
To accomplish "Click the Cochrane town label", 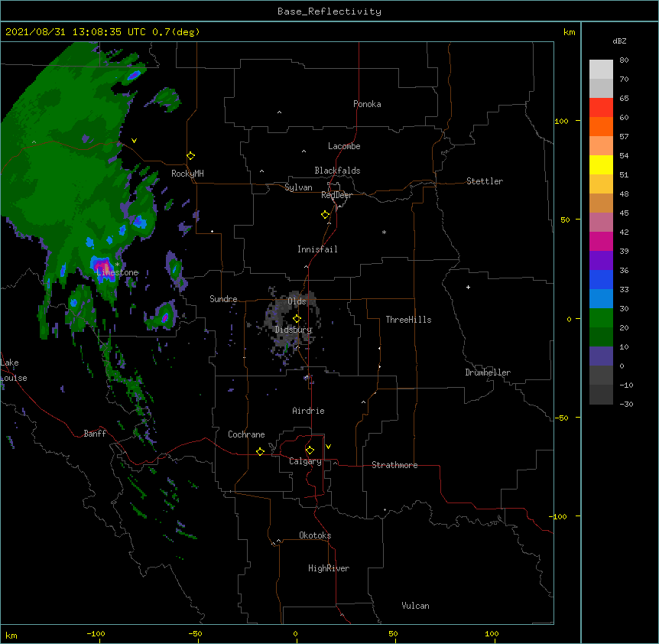I will pyautogui.click(x=246, y=434).
